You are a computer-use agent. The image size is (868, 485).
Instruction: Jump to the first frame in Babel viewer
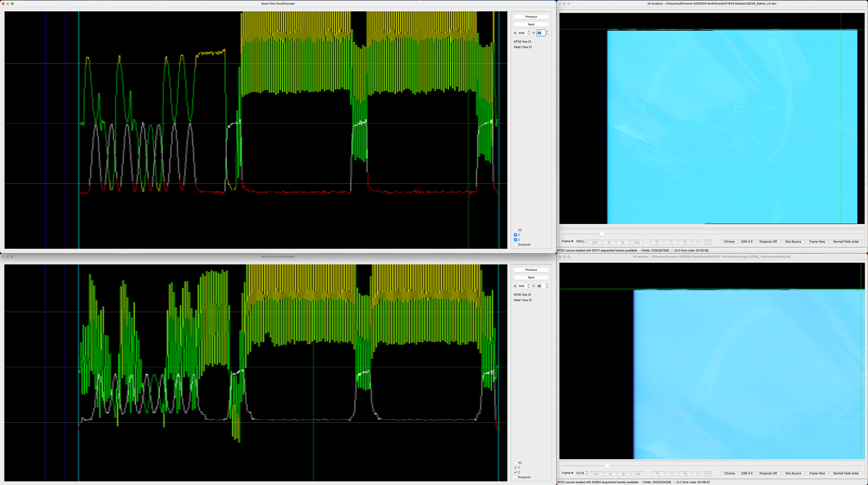(x=595, y=242)
